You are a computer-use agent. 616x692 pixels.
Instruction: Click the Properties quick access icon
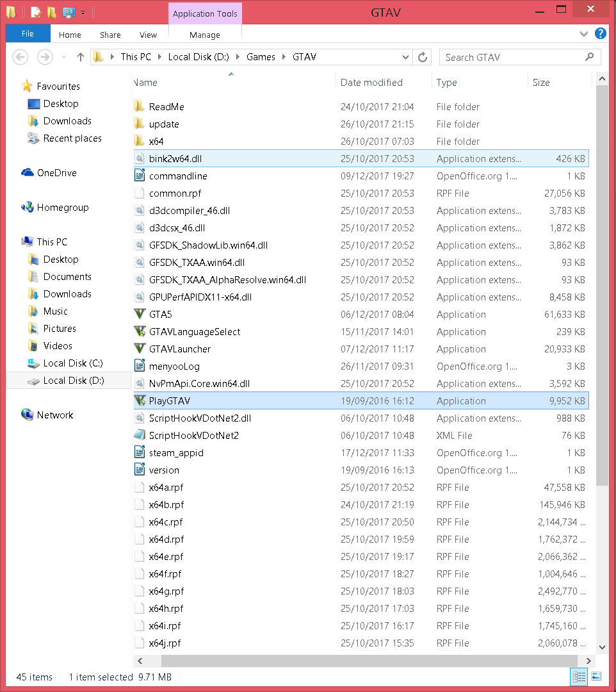(35, 12)
